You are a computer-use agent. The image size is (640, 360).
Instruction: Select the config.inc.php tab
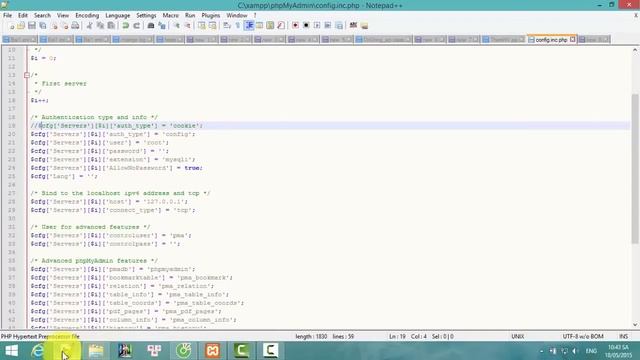(551, 40)
